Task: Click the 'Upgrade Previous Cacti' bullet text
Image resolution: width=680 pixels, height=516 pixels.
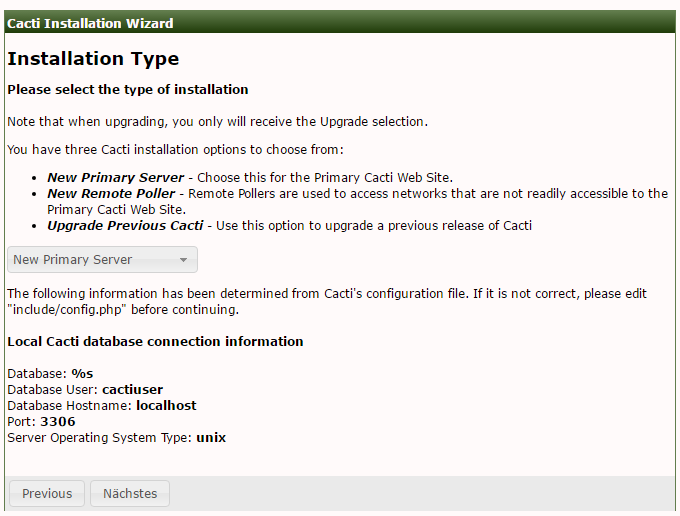Action: (x=289, y=225)
